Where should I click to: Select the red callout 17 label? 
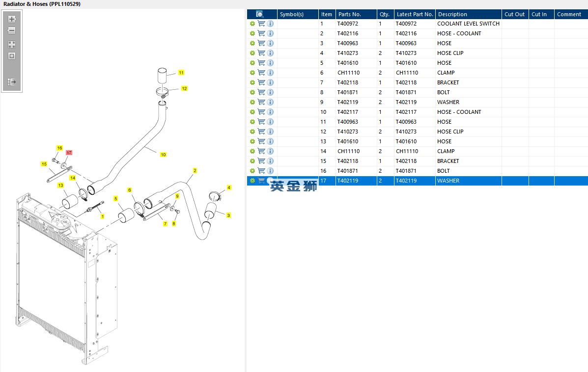tap(69, 153)
